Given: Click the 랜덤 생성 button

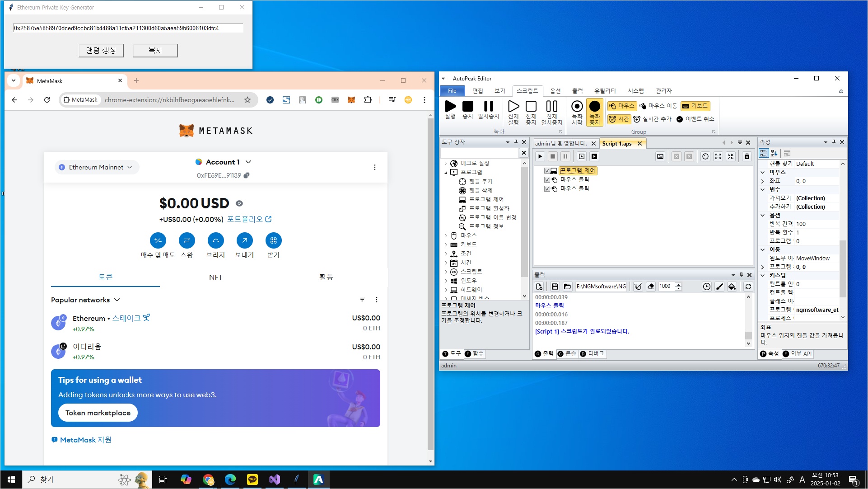Looking at the screenshot, I should pyautogui.click(x=101, y=50).
